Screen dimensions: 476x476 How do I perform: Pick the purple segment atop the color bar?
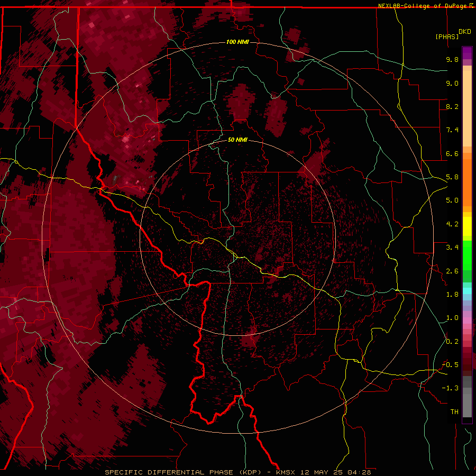click(467, 53)
